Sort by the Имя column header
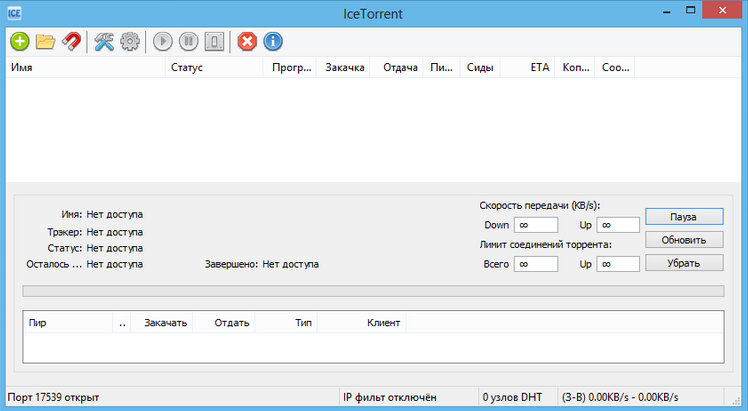Screen dimensions: 748x411 click(x=85, y=67)
